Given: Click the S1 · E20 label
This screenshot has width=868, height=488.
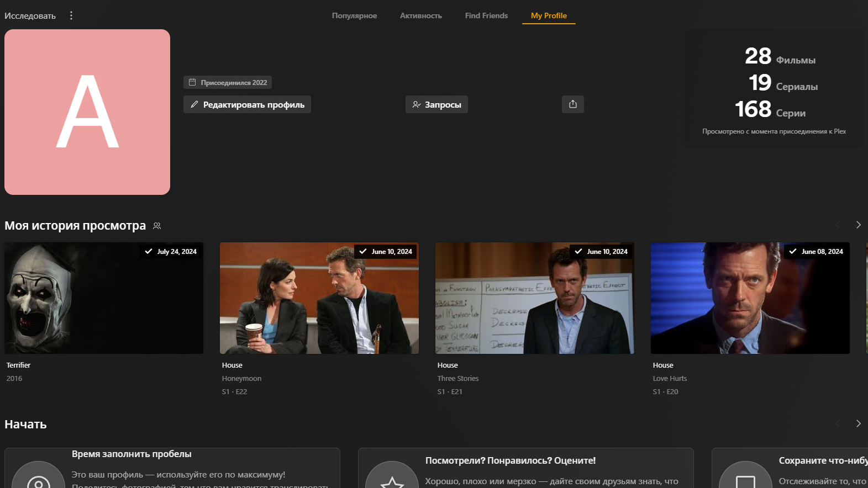Looking at the screenshot, I should click(665, 391).
